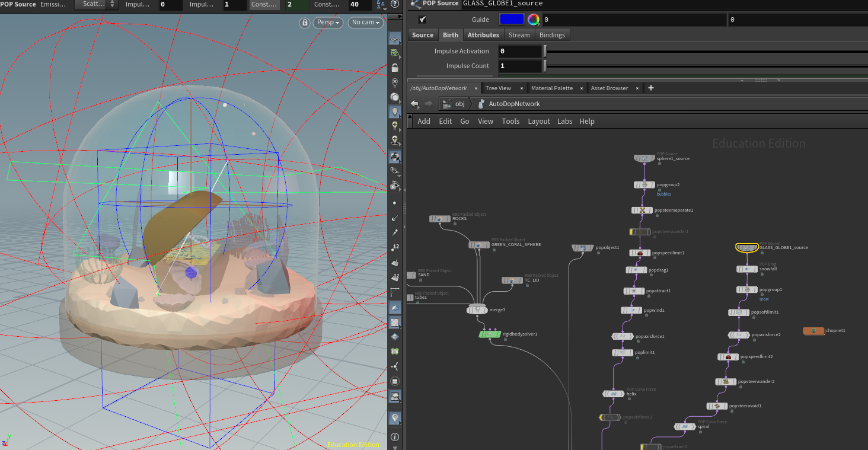The height and width of the screenshot is (450, 868).
Task: Open the Add menu in network editor
Action: coord(424,122)
